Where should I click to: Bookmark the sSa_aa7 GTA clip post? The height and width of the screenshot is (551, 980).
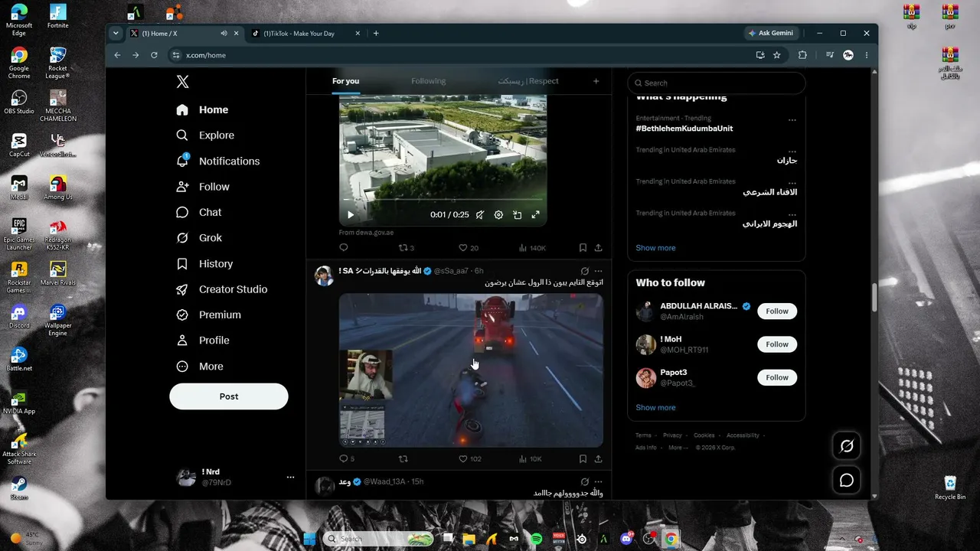[x=583, y=459]
